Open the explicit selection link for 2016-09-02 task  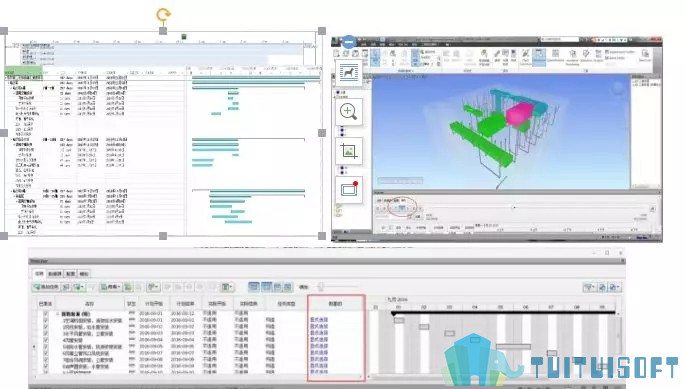click(x=319, y=326)
